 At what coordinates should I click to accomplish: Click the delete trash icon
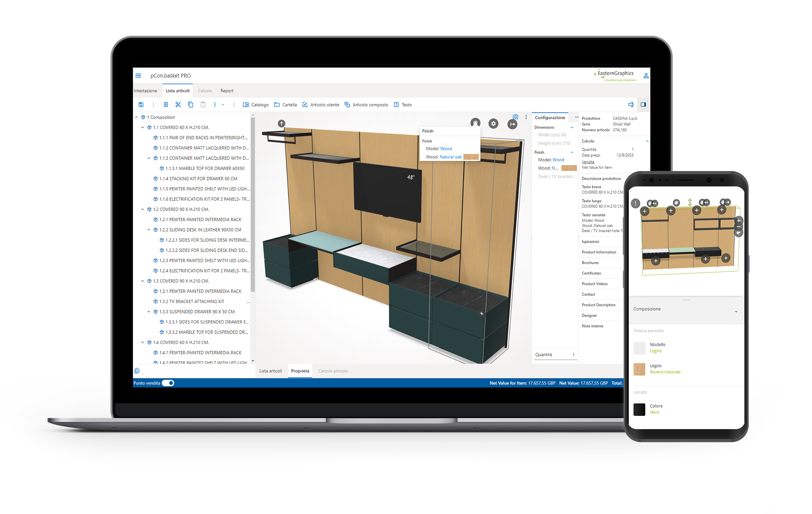tap(166, 105)
